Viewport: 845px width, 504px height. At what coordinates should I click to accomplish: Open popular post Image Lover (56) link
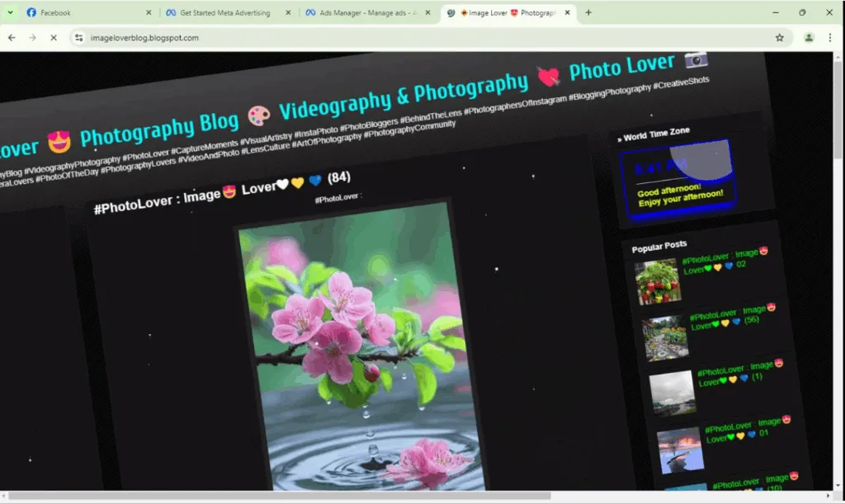coord(733,318)
